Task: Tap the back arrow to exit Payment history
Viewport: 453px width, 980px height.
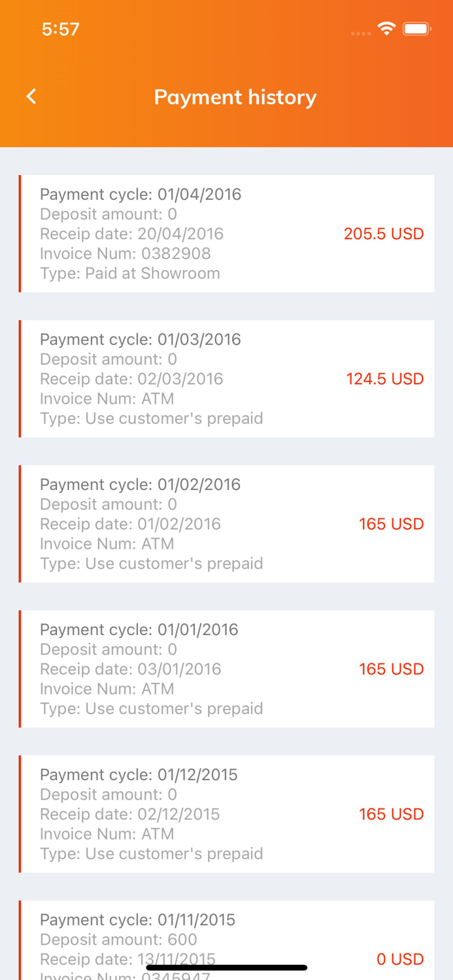Action: (31, 96)
